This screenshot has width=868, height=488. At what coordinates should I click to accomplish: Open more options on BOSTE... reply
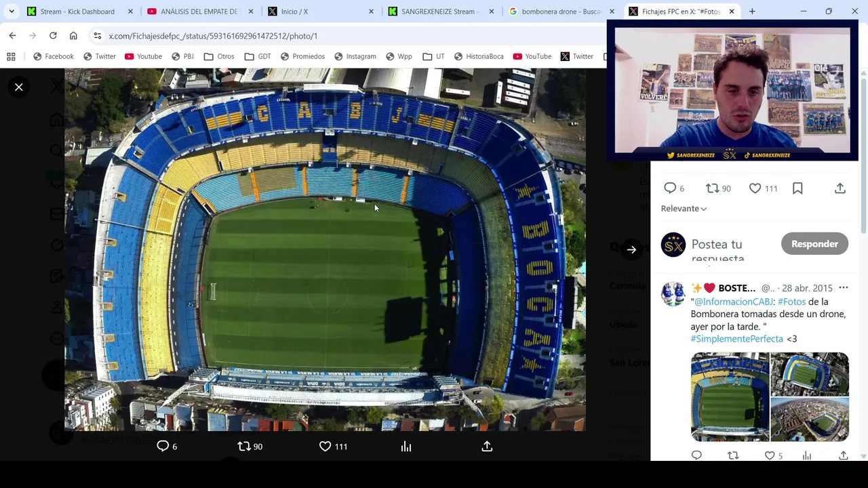point(844,288)
